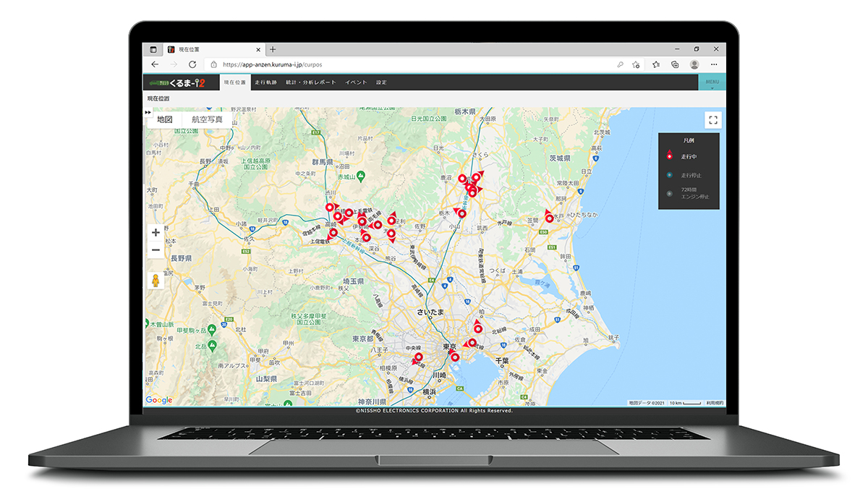This screenshot has height=502, width=868.
Task: Open browser collections
Action: tap(675, 64)
